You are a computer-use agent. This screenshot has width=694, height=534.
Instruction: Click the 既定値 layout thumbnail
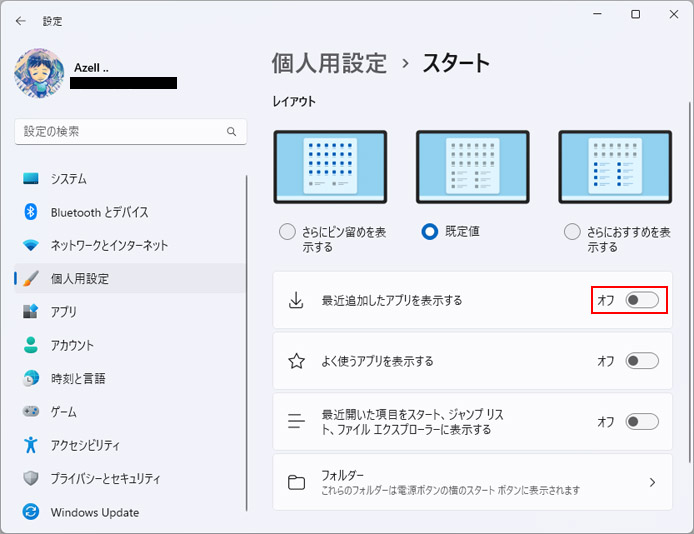pos(473,167)
